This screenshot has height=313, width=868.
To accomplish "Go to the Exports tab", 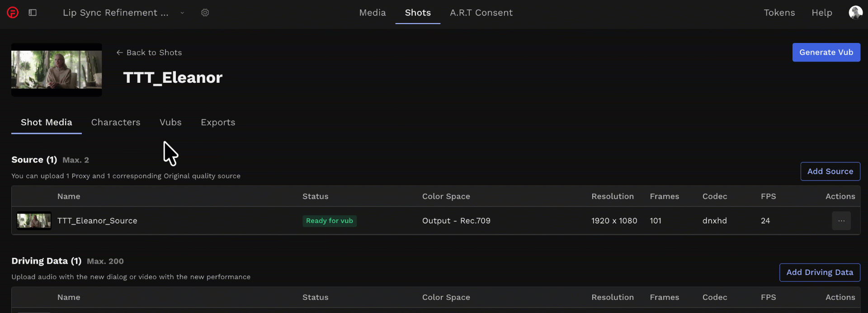I will 218,123.
